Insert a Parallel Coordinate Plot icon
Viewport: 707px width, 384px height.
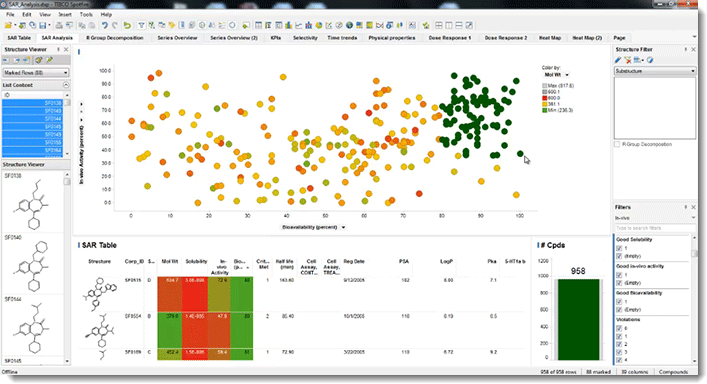pos(379,25)
